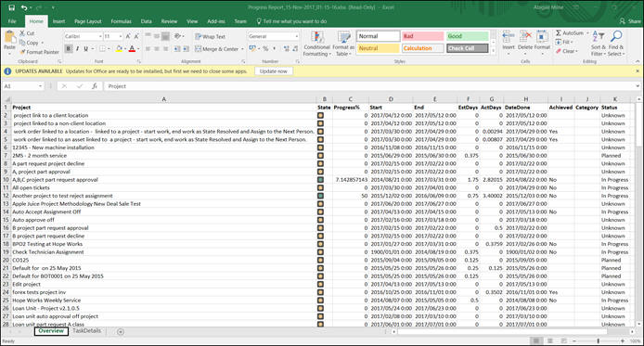644x346 pixels.
Task: Toggle Italic formatting
Action: point(77,49)
